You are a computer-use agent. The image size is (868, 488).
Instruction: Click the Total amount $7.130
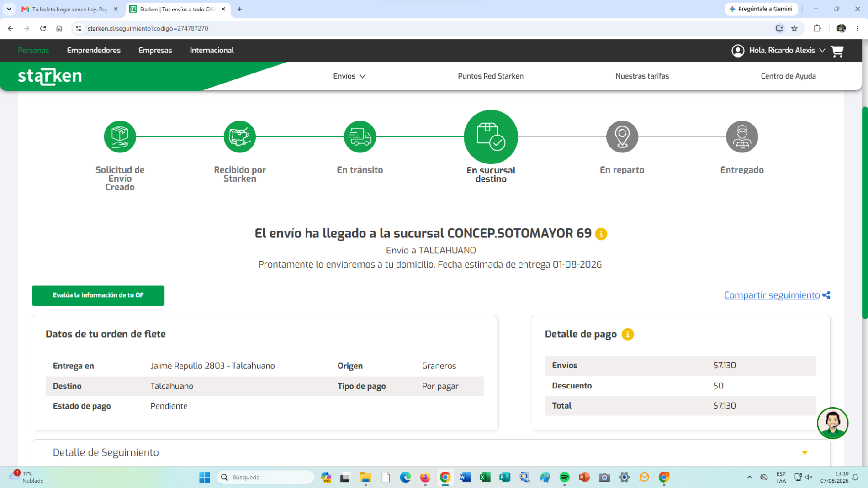click(724, 406)
